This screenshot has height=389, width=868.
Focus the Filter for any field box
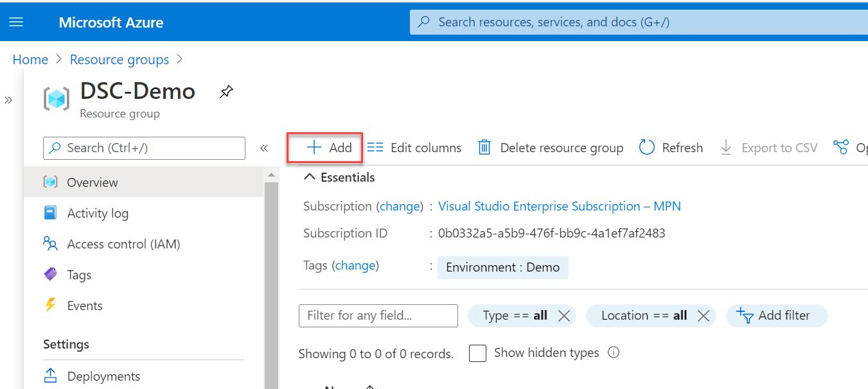[378, 316]
